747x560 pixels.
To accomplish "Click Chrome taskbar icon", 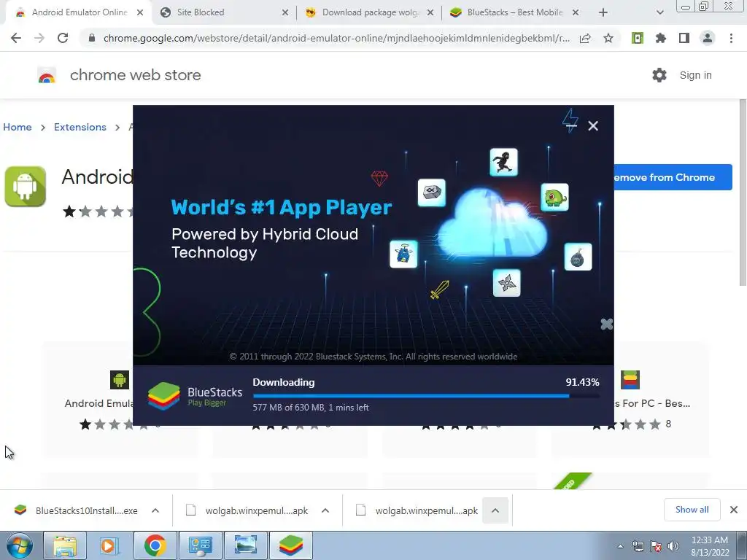I will 155,545.
